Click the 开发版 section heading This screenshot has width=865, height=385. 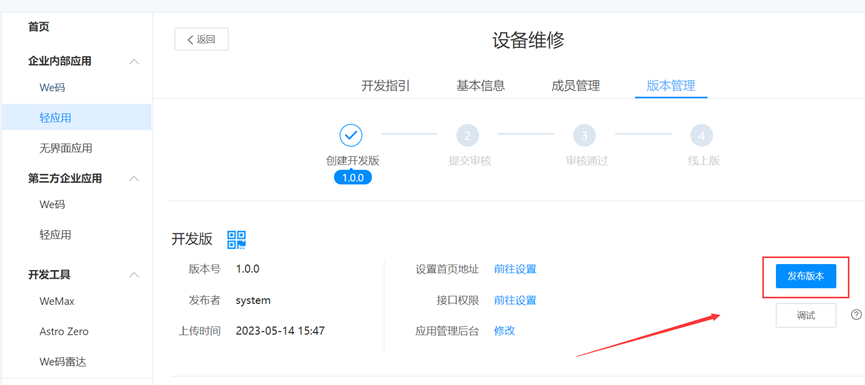(192, 239)
